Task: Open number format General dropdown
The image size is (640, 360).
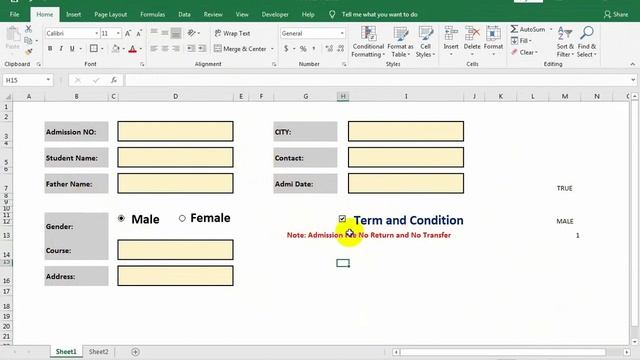Action: pyautogui.click(x=342, y=33)
